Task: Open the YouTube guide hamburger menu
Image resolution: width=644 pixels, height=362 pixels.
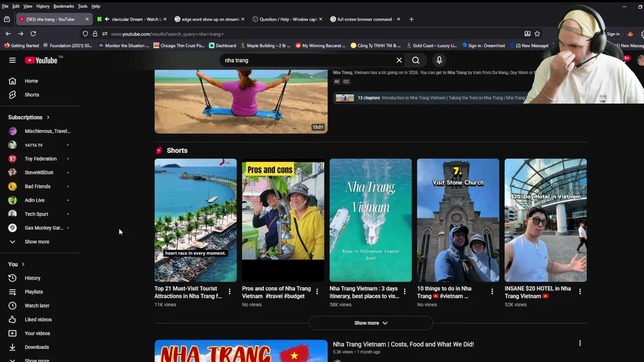Action: 12,60
